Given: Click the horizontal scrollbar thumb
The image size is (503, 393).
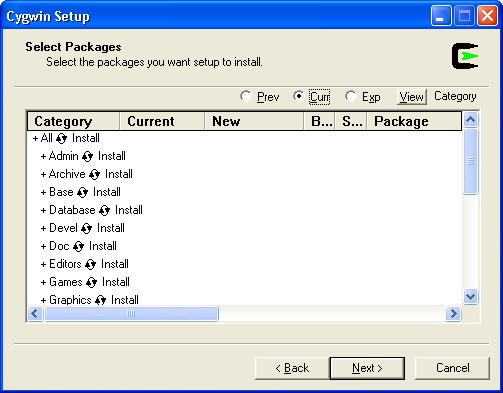Looking at the screenshot, I should (131, 313).
